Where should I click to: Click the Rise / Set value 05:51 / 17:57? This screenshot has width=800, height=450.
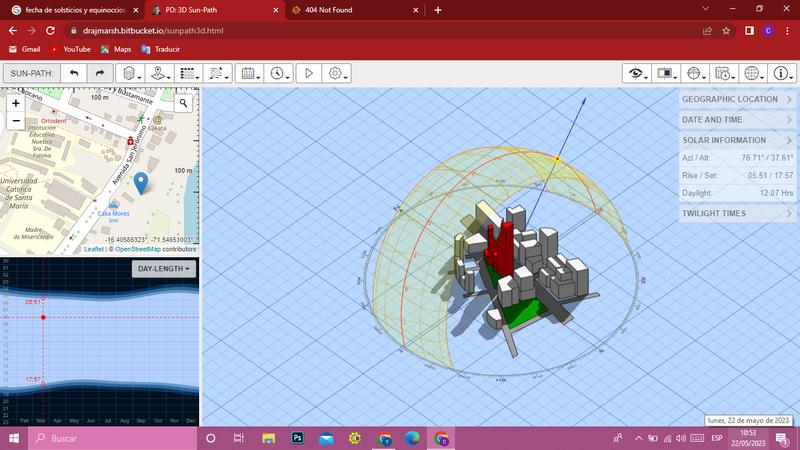pos(770,176)
